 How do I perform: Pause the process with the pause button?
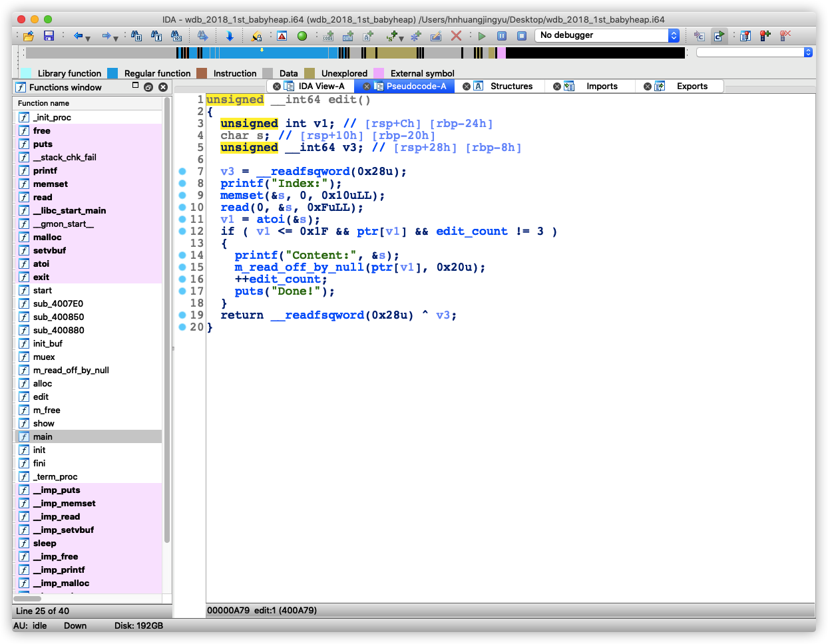(x=502, y=36)
